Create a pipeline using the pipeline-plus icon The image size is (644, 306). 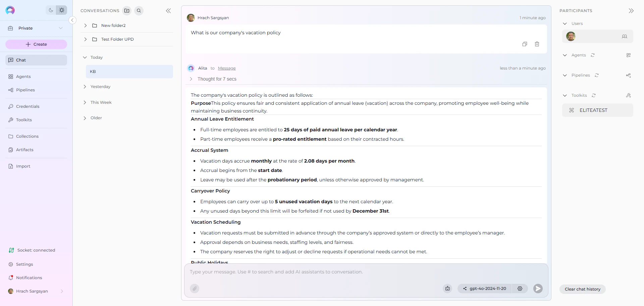(x=629, y=75)
